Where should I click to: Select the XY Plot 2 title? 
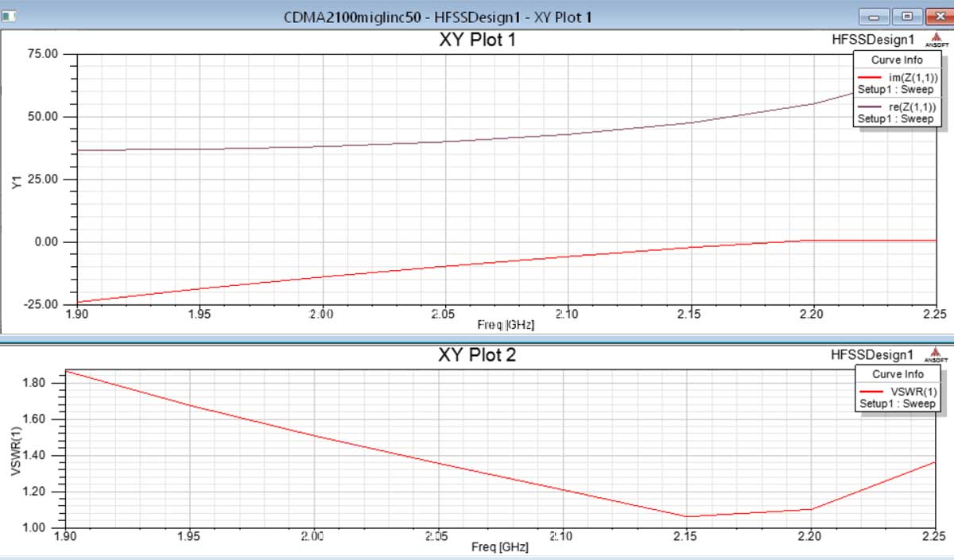(x=477, y=355)
